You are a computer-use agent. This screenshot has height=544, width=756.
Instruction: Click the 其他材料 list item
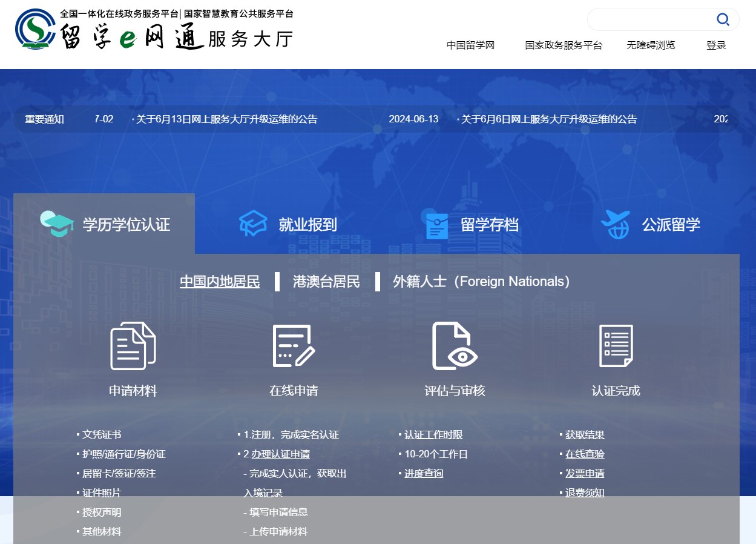102,532
